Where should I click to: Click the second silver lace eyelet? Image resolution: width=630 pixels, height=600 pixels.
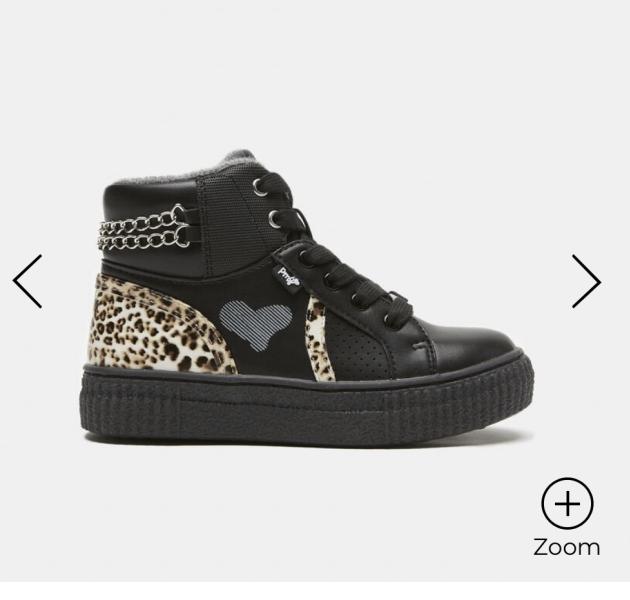click(x=276, y=219)
